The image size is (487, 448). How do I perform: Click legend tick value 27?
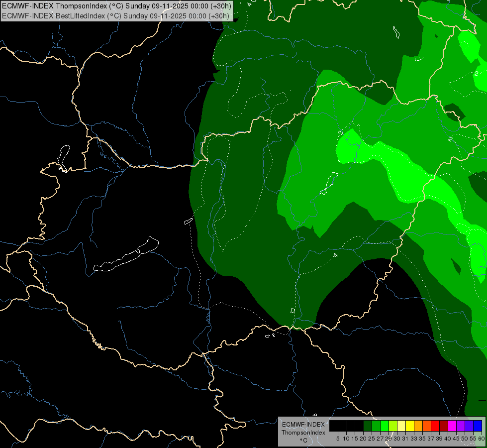tap(380, 439)
